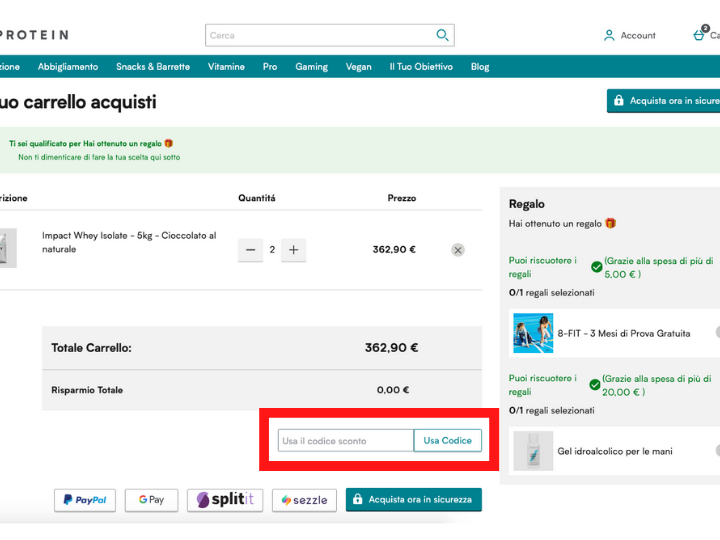Pay with the PayPal button
720x540 pixels.
coord(85,500)
